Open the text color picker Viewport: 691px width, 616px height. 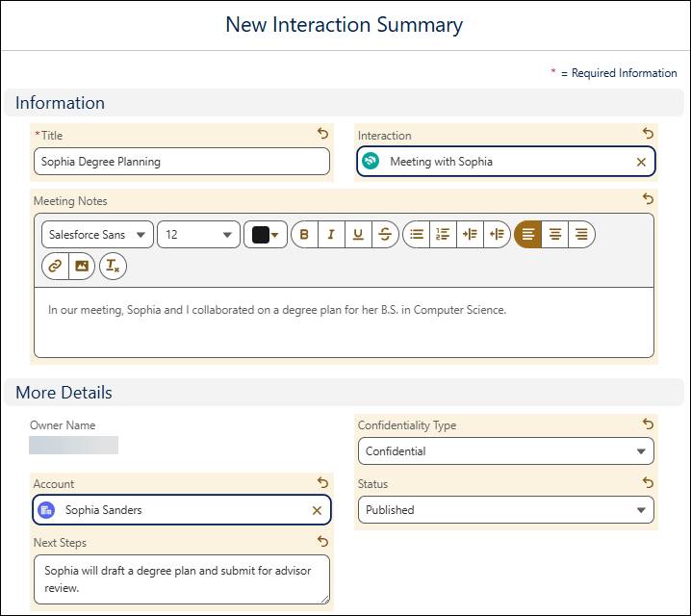pyautogui.click(x=266, y=235)
